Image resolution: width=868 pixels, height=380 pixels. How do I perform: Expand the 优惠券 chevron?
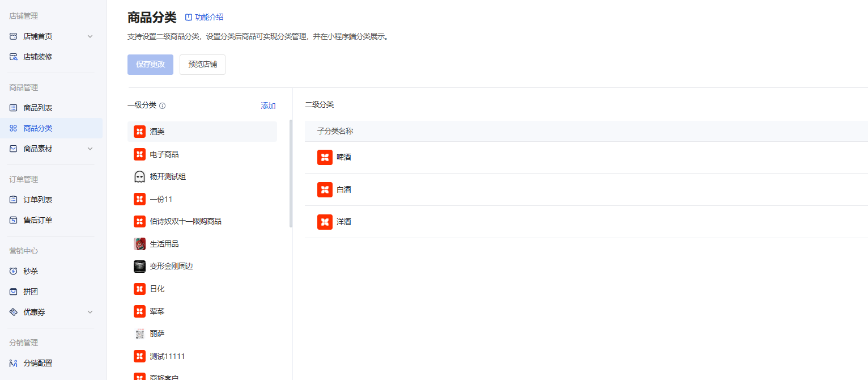[90, 312]
